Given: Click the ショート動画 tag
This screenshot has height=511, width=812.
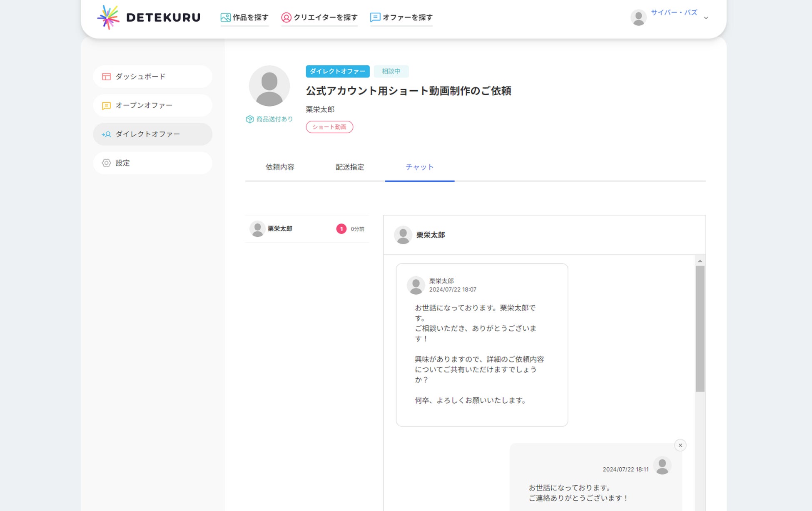Looking at the screenshot, I should point(329,127).
